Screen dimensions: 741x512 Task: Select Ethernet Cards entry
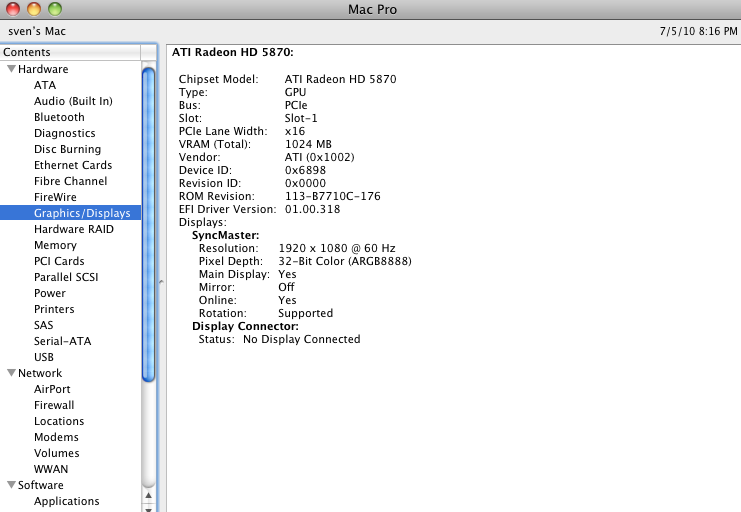73,165
